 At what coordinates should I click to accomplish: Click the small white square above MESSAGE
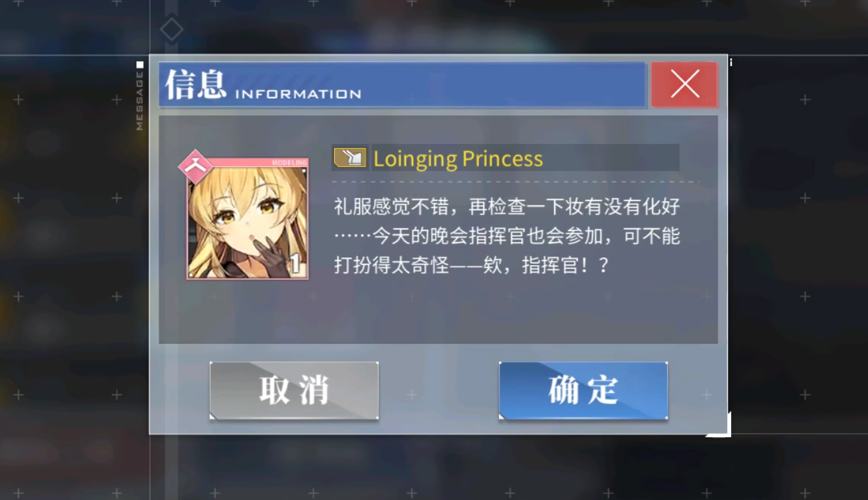pos(139,65)
